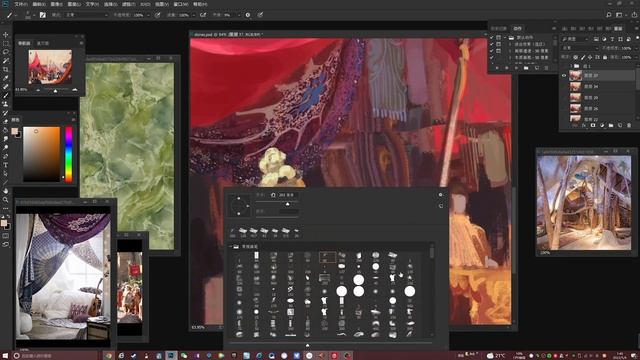Create new adjustment layer icon

(602, 126)
